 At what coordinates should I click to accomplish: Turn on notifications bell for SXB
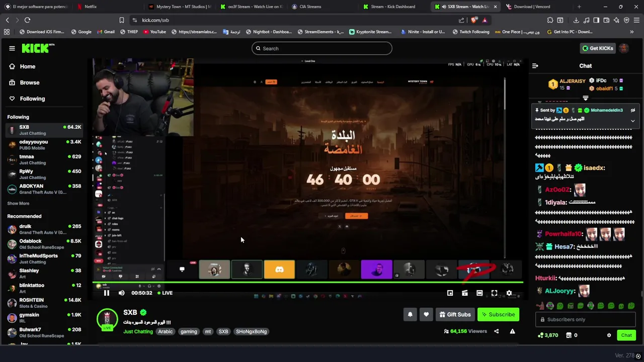click(410, 315)
